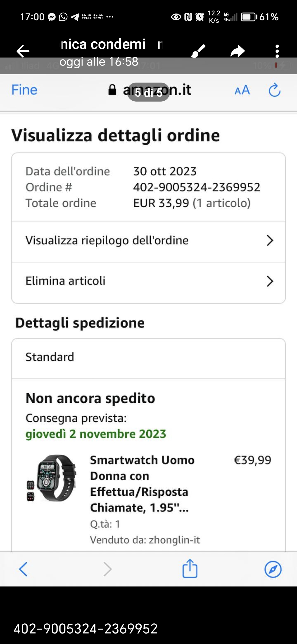Tap the Safari share icon
This screenshot has width=297, height=644.
pyautogui.click(x=190, y=568)
